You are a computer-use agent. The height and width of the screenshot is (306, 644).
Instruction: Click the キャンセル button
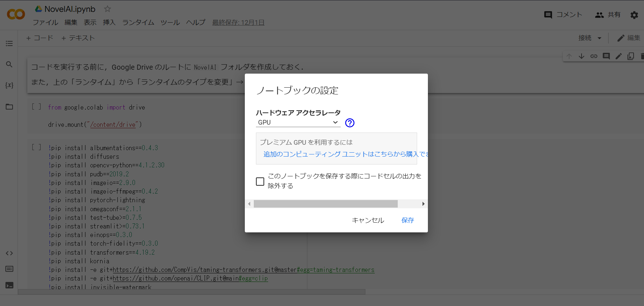pyautogui.click(x=368, y=220)
